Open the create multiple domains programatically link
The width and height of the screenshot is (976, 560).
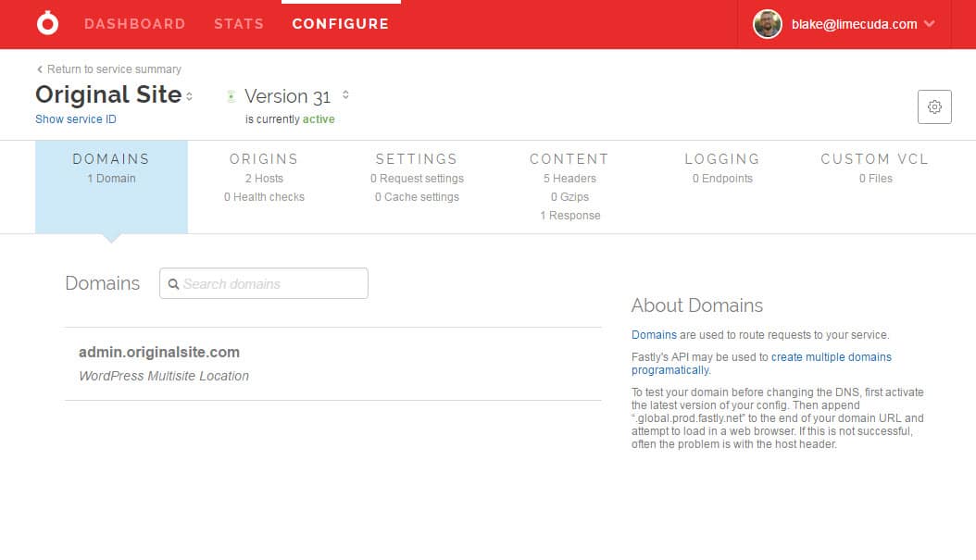pos(761,364)
